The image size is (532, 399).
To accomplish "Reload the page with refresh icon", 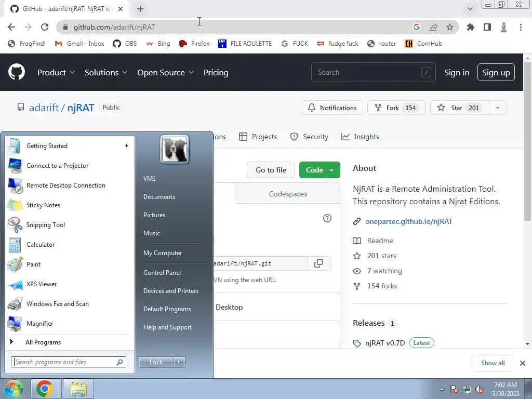I will click(x=45, y=27).
